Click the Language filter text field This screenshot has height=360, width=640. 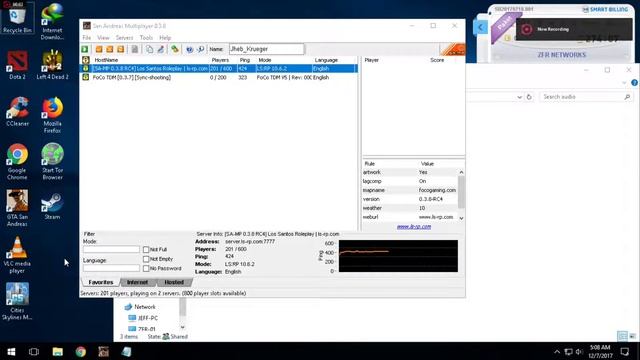tap(111, 268)
